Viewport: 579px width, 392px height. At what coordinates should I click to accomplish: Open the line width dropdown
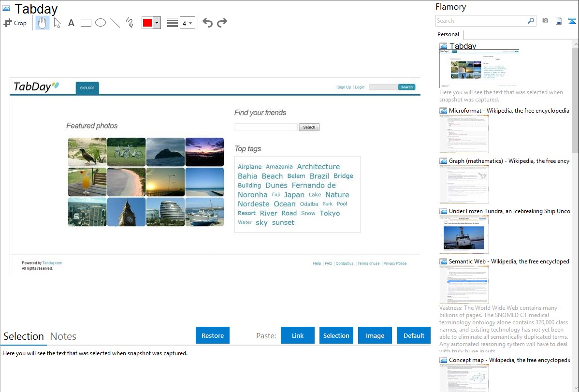click(187, 23)
